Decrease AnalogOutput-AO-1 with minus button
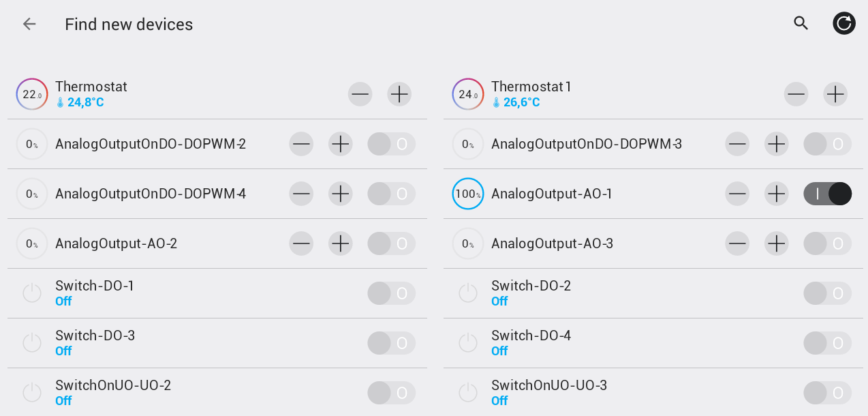This screenshot has width=868, height=416. 737,194
